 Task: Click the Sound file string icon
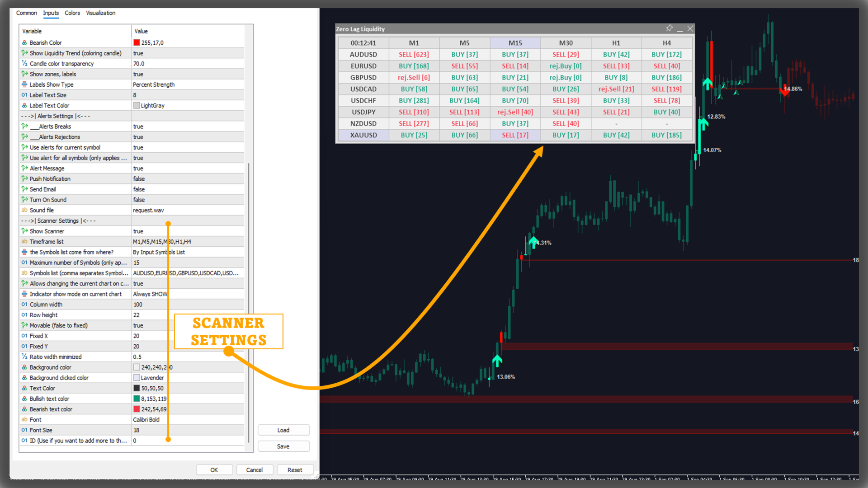(x=24, y=210)
